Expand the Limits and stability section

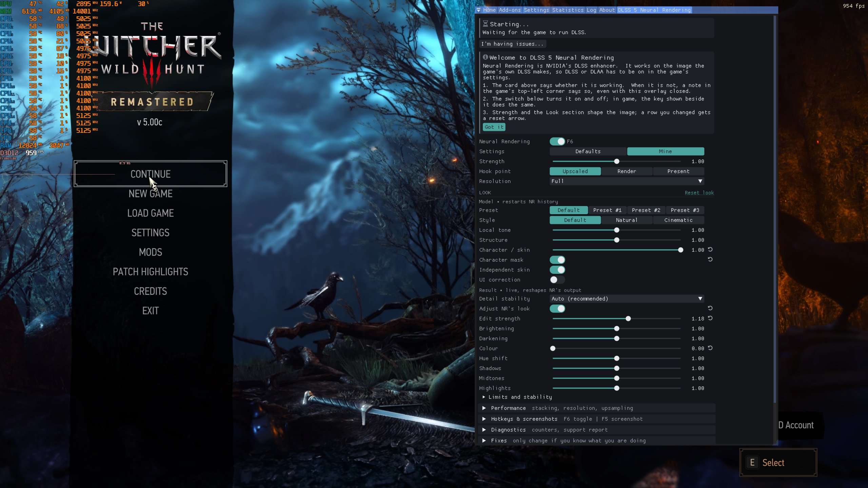tap(518, 397)
